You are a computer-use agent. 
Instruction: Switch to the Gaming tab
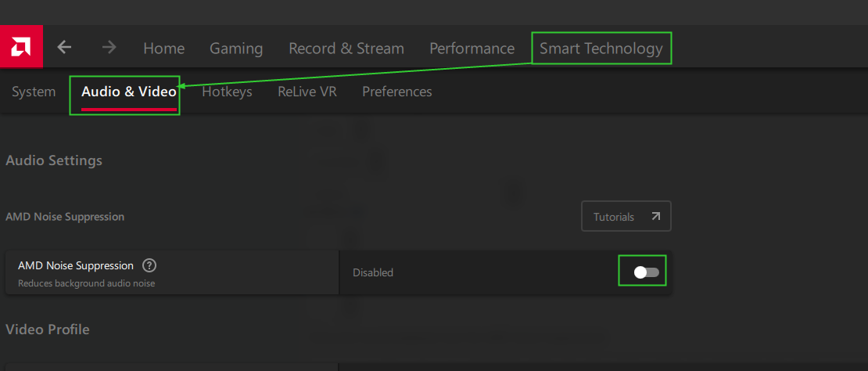[x=236, y=49]
